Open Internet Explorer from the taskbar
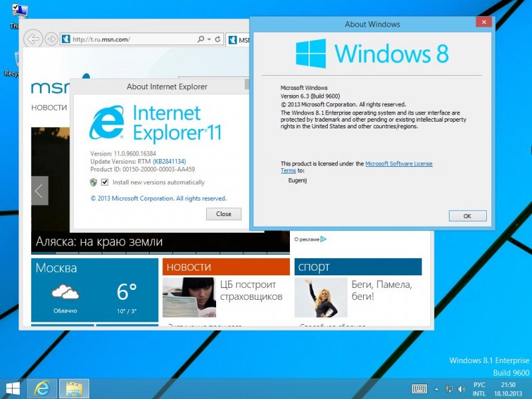This screenshot has width=532, height=399. click(x=42, y=389)
